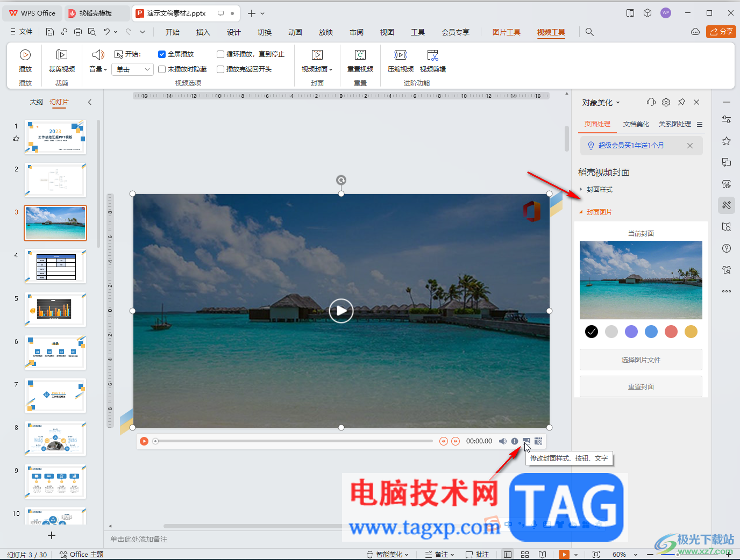
Task: Step the video backward
Action: point(443,441)
